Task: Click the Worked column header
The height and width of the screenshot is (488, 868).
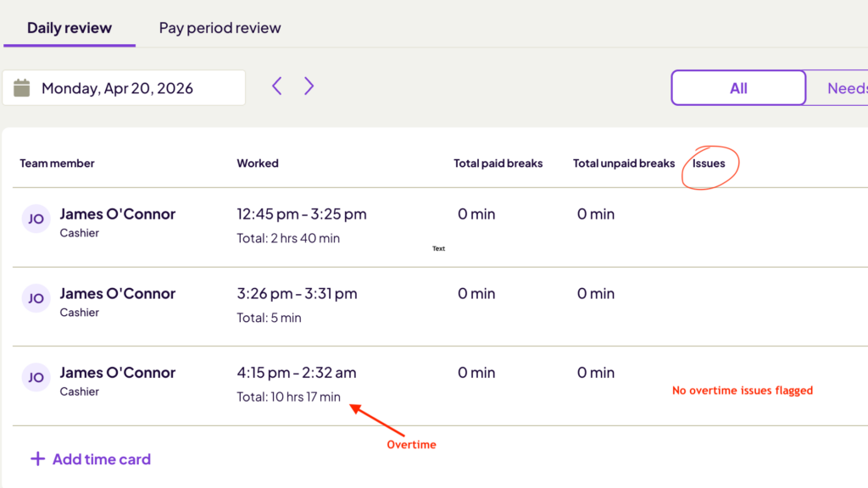Action: tap(258, 164)
